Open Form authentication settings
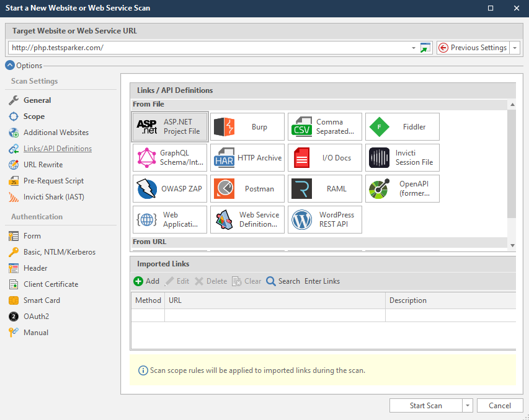This screenshot has width=529, height=420. (32, 236)
